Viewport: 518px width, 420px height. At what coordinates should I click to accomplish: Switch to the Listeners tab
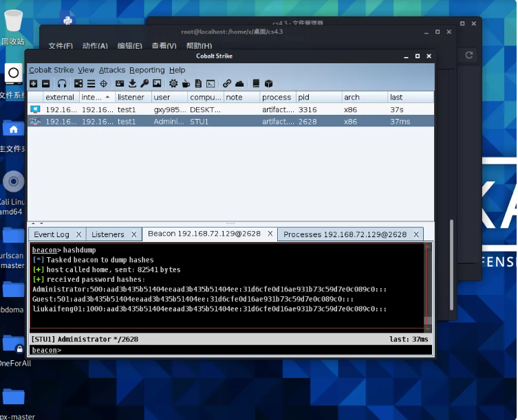tap(108, 234)
